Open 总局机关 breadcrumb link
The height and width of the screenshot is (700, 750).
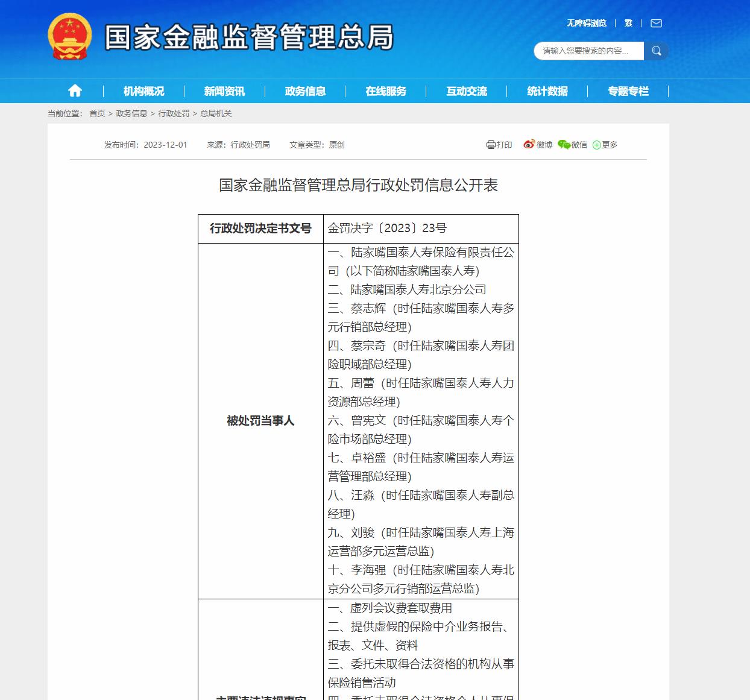click(x=216, y=113)
